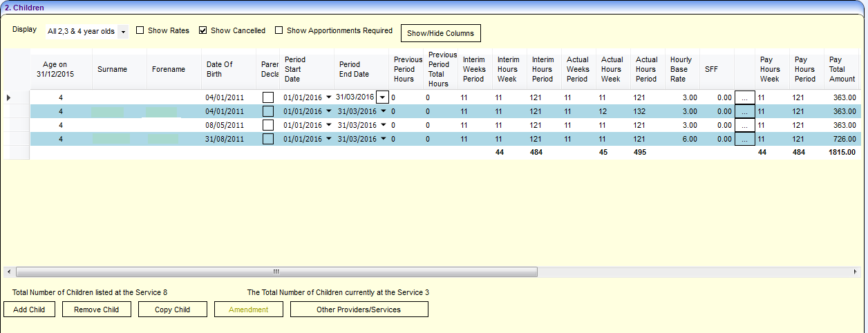Click ellipsis button for 08/05/2011 row
868x333 pixels.
(744, 125)
